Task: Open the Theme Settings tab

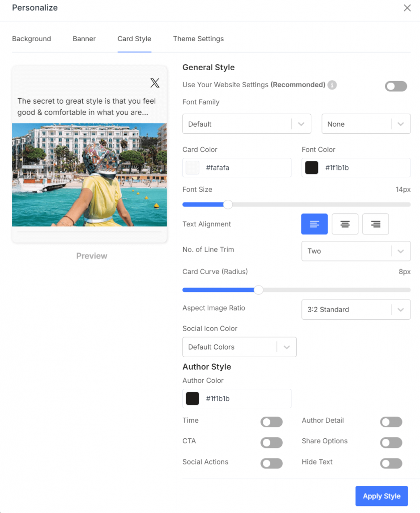Action: click(x=198, y=39)
